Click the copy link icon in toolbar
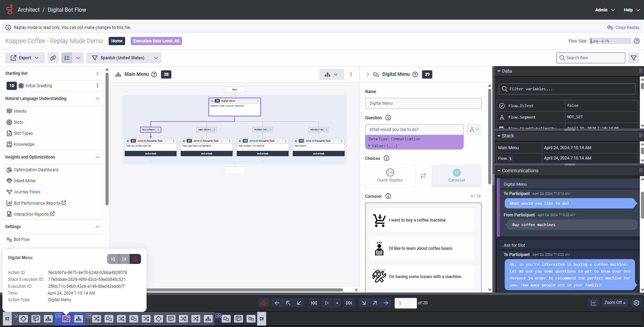Screen dimensions: 644x327 pos(53,58)
